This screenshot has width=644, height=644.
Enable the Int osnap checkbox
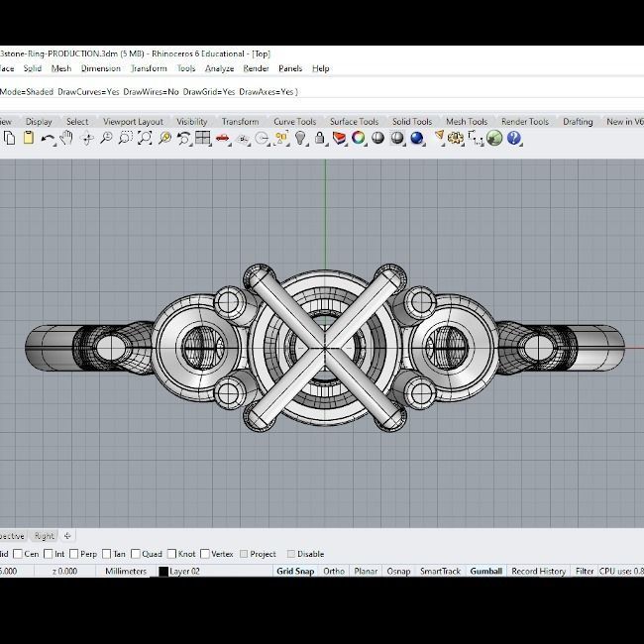pos(49,554)
